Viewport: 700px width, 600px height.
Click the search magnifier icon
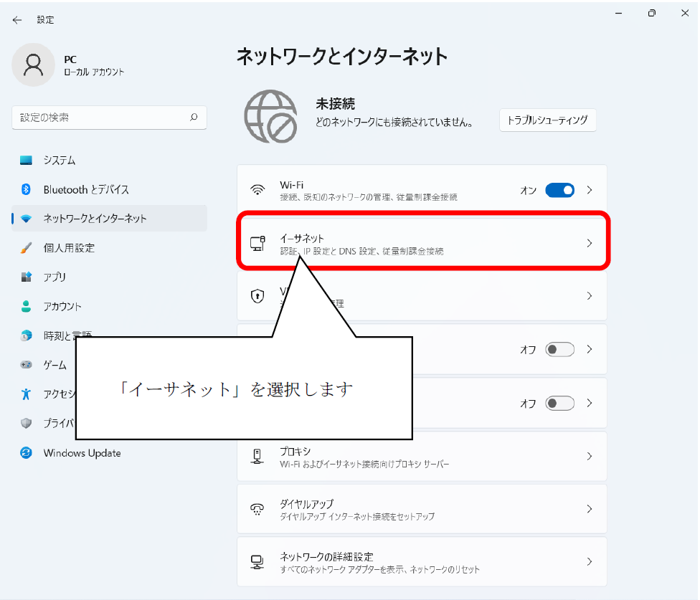[x=194, y=118]
